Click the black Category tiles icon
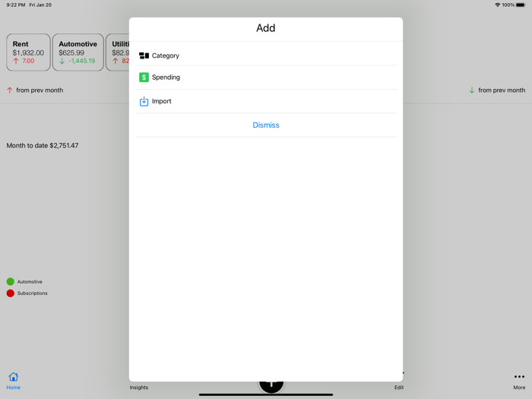532x399 pixels. [144, 55]
